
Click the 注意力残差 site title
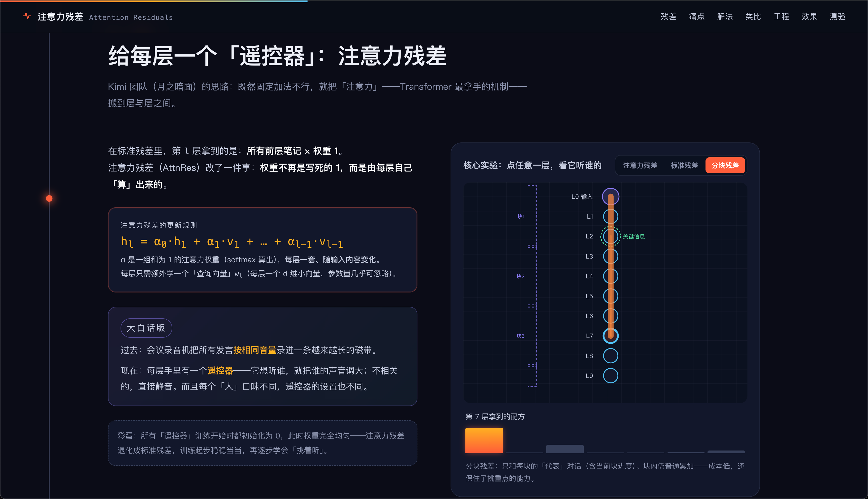click(60, 17)
